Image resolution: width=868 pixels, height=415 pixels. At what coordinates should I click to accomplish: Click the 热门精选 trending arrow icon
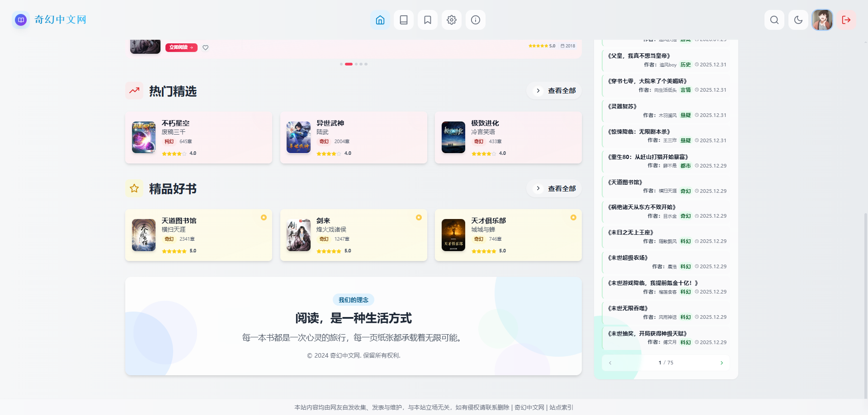[x=134, y=91]
